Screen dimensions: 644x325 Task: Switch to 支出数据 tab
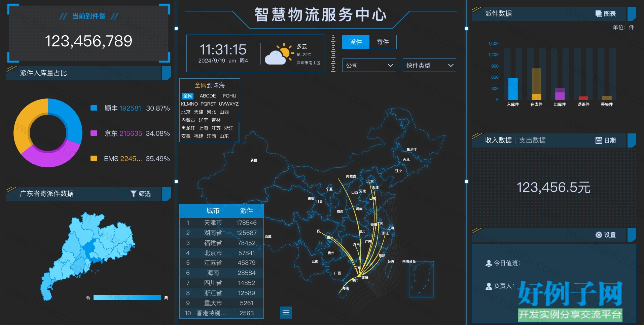(x=532, y=140)
